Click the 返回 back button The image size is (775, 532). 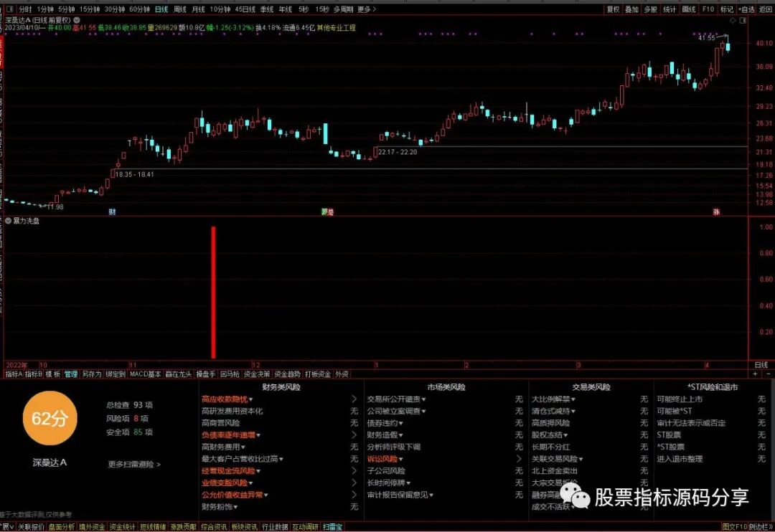(765, 9)
